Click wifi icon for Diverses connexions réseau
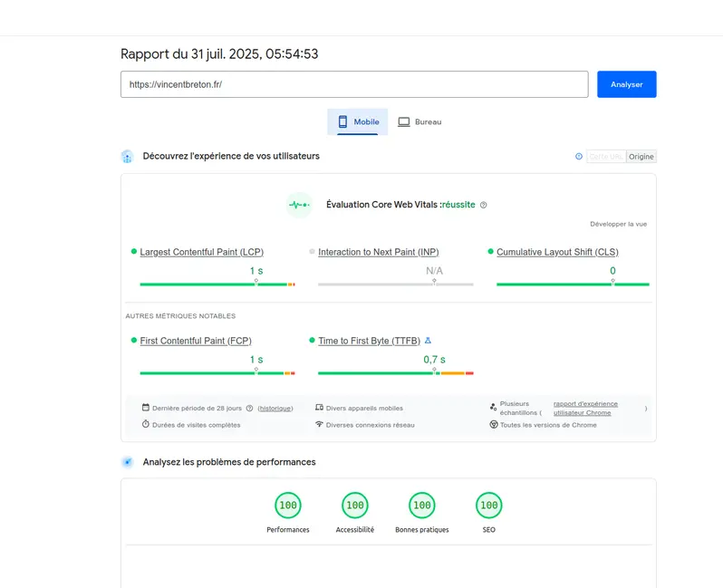The image size is (723, 588). (319, 424)
